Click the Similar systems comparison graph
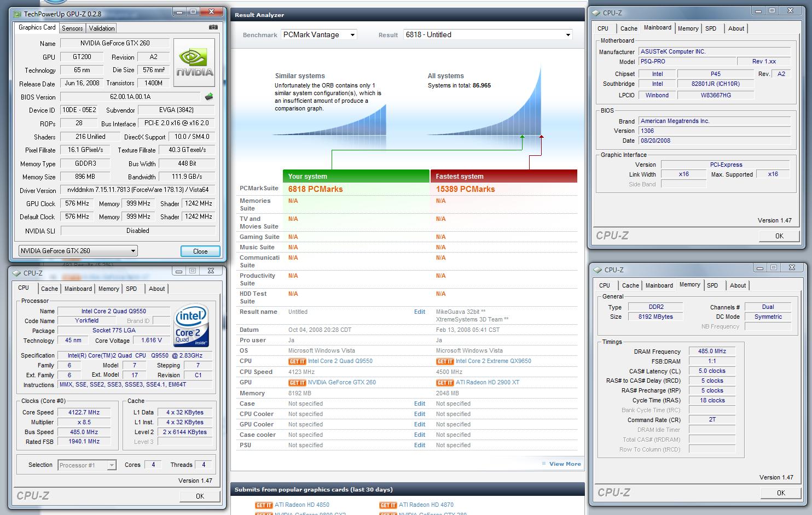 (x=330, y=120)
